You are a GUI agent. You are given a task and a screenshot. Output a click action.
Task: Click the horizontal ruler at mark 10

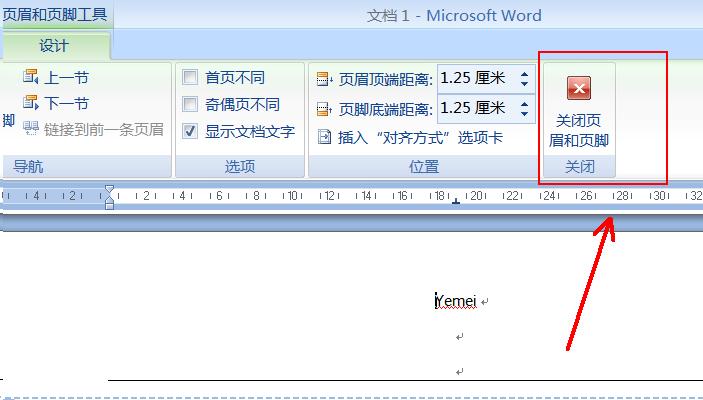(292, 196)
